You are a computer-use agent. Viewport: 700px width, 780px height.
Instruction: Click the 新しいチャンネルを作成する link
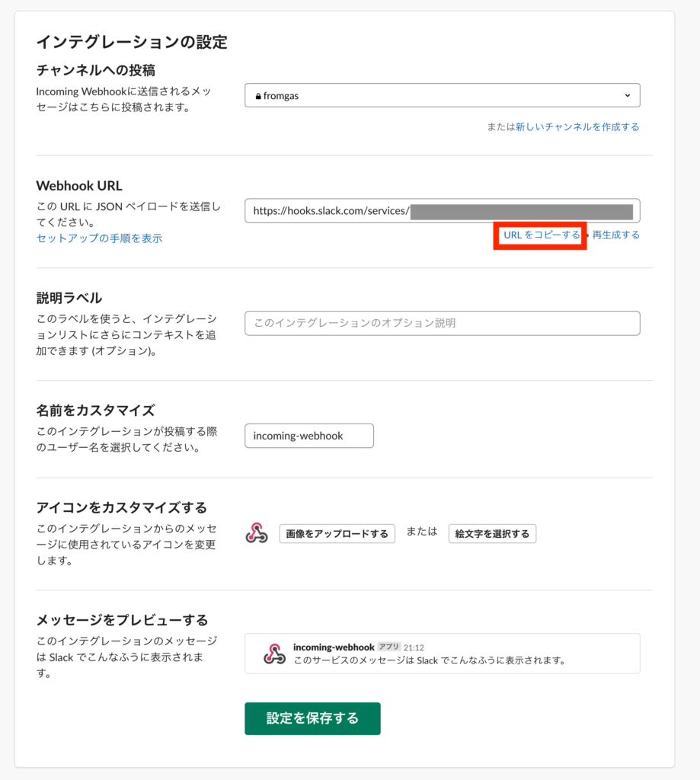(577, 127)
